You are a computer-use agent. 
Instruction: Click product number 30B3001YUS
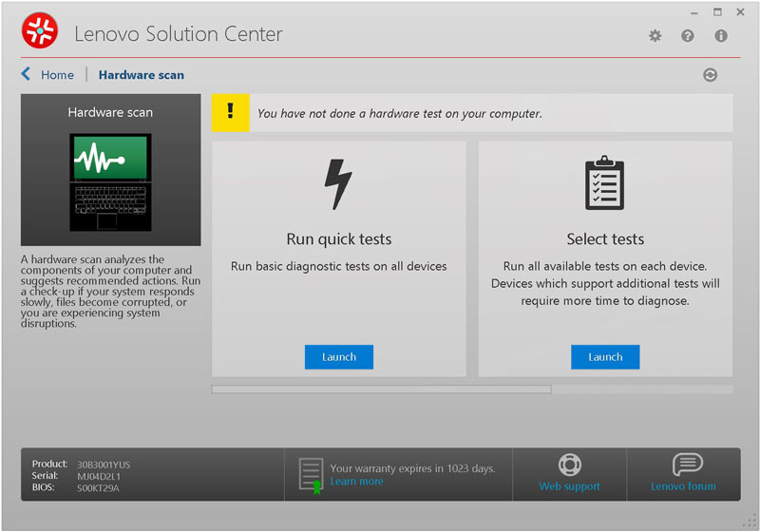coord(104,465)
